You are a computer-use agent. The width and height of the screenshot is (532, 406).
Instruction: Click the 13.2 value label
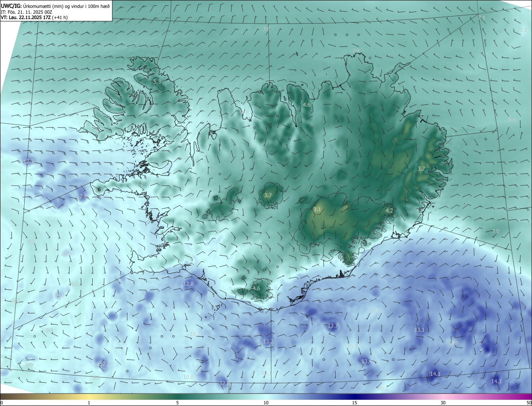[x=268, y=342]
